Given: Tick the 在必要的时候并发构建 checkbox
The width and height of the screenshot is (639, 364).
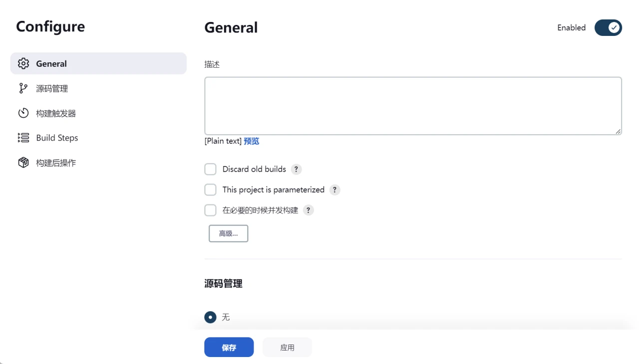Looking at the screenshot, I should tap(211, 210).
